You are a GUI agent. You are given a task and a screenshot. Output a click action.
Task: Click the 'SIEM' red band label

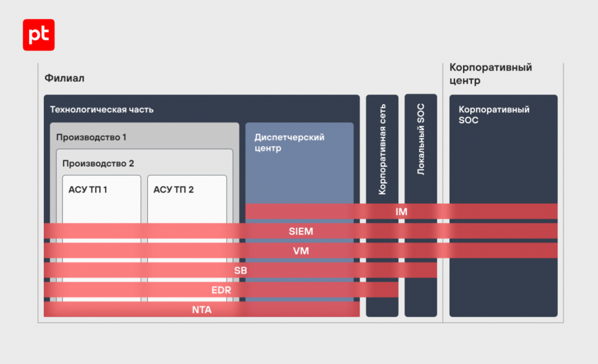tap(301, 231)
